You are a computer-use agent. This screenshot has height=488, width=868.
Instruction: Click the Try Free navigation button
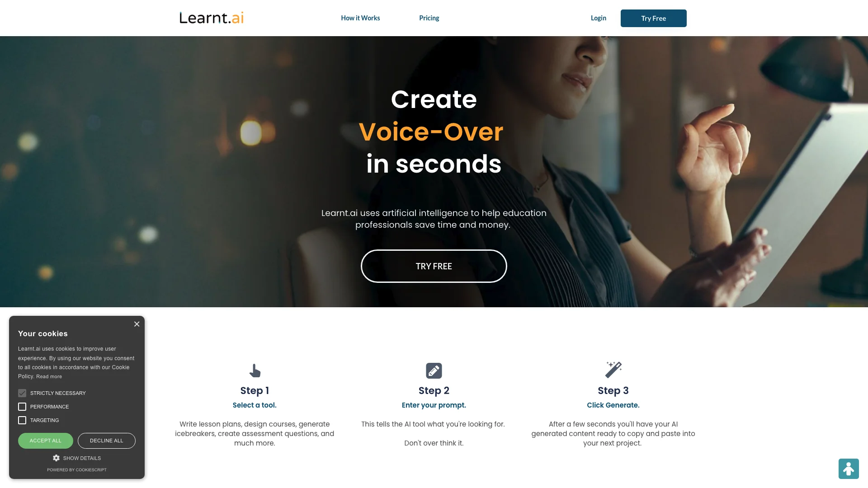click(x=653, y=18)
